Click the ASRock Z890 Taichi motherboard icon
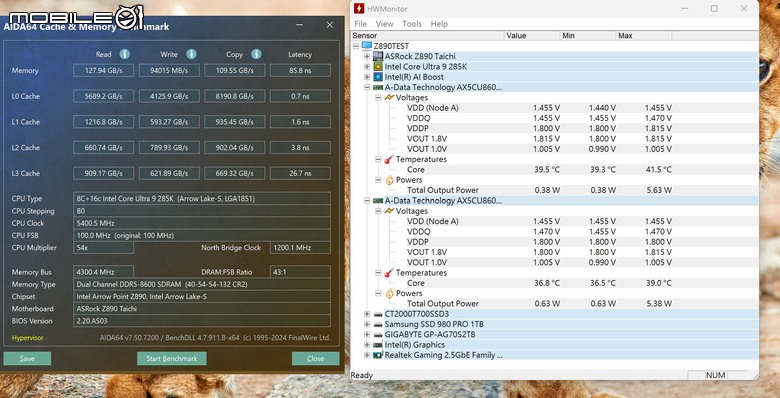780x398 pixels. pyautogui.click(x=378, y=56)
